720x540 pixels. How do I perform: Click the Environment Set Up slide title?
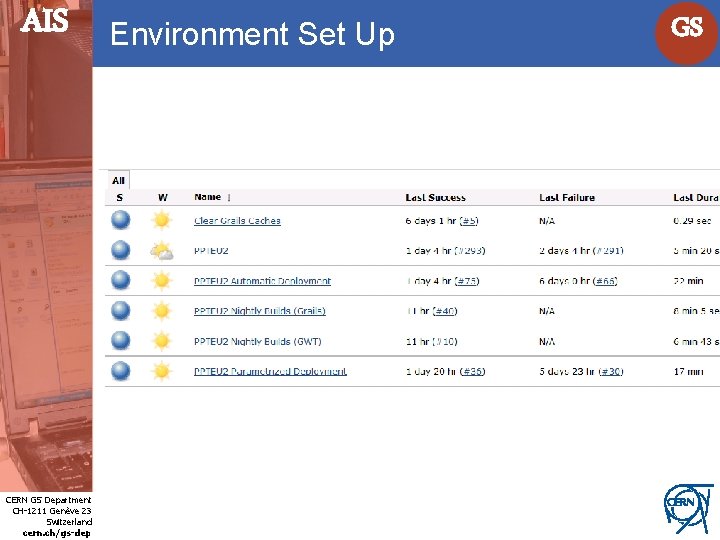tap(253, 34)
